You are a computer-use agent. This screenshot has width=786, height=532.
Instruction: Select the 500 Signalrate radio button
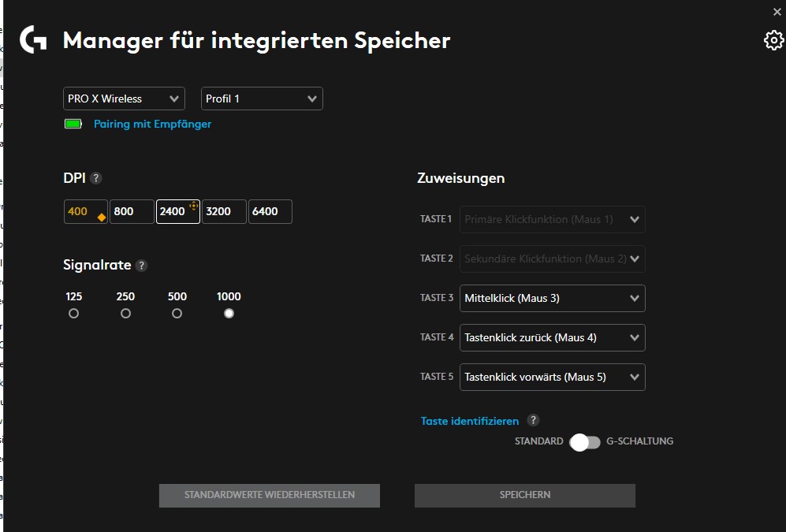click(x=177, y=313)
